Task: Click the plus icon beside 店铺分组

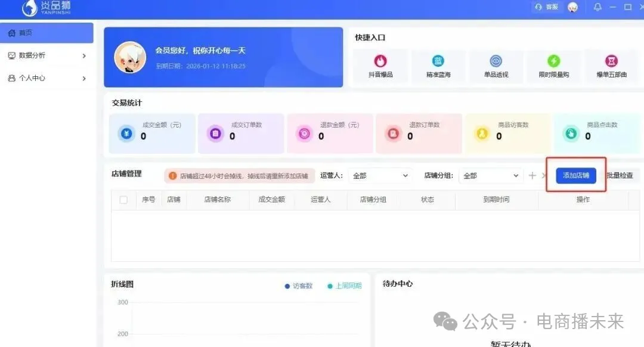Action: [532, 176]
